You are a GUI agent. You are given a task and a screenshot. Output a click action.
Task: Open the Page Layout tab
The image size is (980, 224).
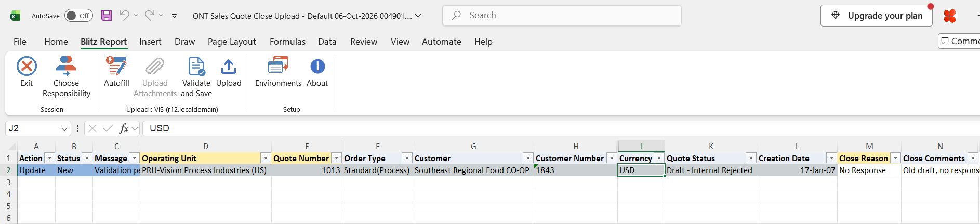[x=232, y=42]
